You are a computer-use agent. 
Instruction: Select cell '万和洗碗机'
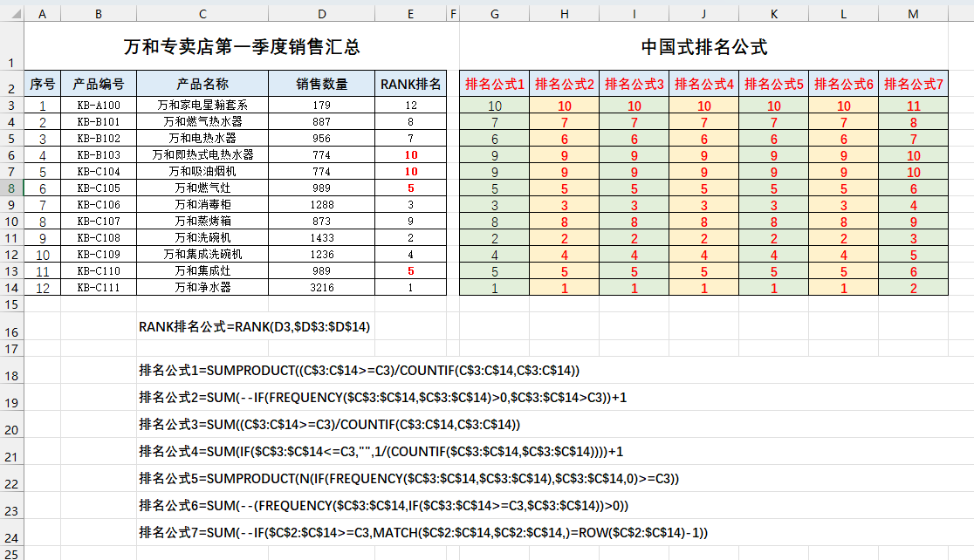tap(202, 238)
